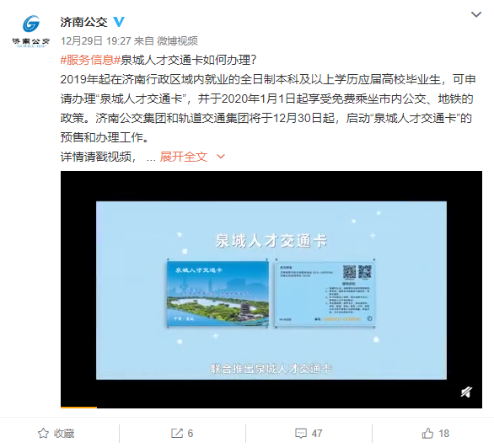This screenshot has width=494, height=448.
Task: Click the repost count 6
Action: [x=191, y=433]
